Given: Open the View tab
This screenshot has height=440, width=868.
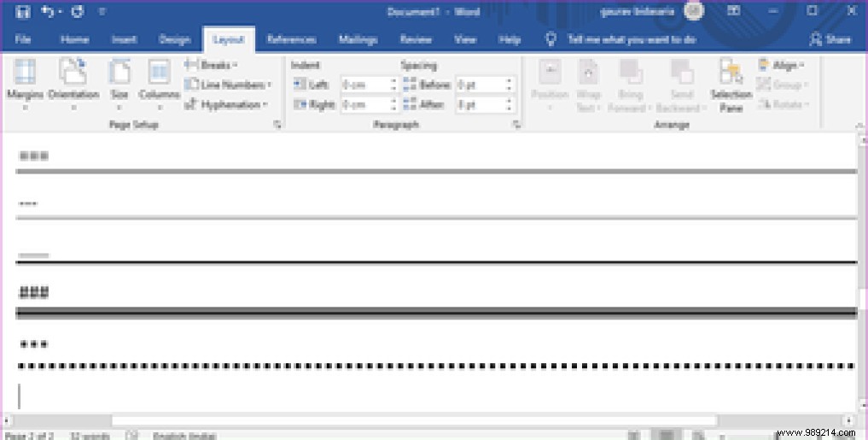Looking at the screenshot, I should pyautogui.click(x=465, y=39).
